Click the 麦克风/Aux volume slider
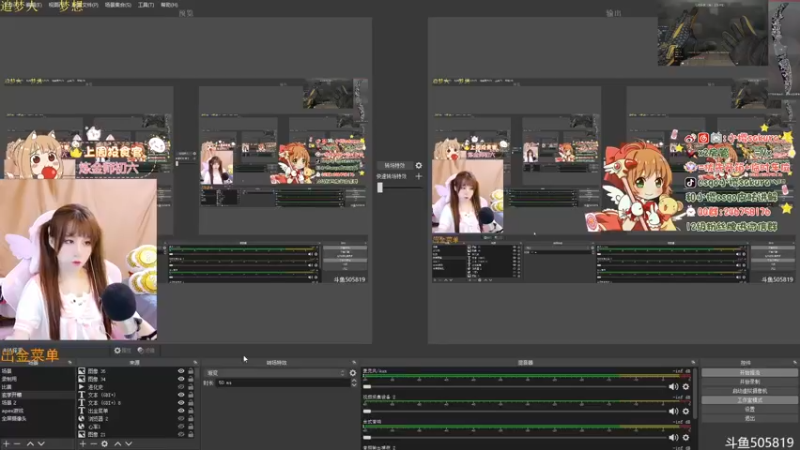 [x=514, y=387]
